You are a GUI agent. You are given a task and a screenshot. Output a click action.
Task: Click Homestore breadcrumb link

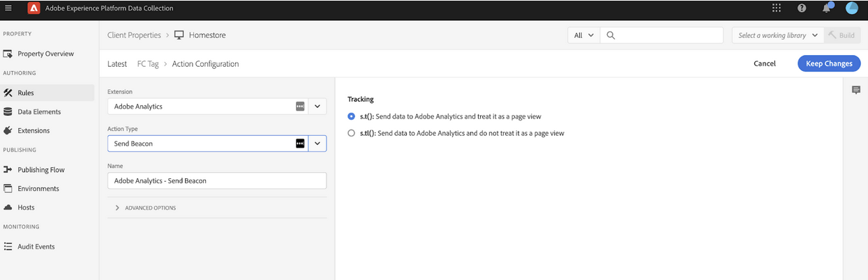click(x=207, y=35)
